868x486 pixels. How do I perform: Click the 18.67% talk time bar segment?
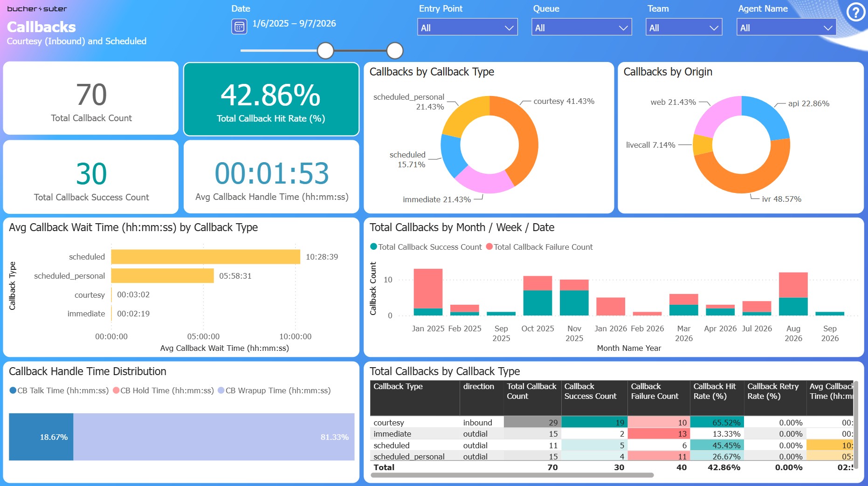coord(41,437)
